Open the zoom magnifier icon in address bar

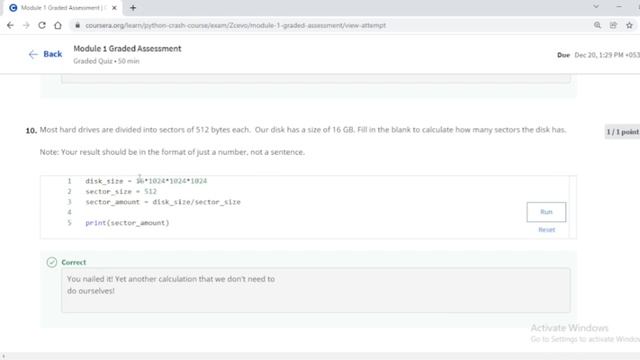click(597, 25)
